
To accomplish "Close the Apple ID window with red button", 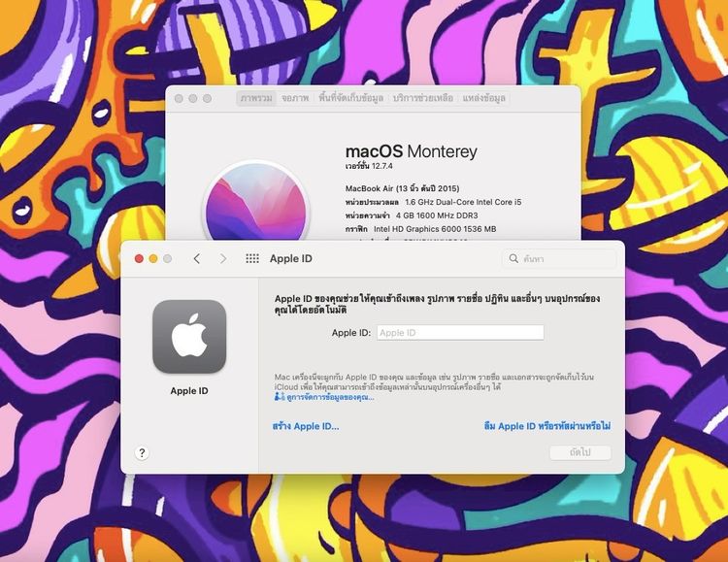I will coord(139,259).
